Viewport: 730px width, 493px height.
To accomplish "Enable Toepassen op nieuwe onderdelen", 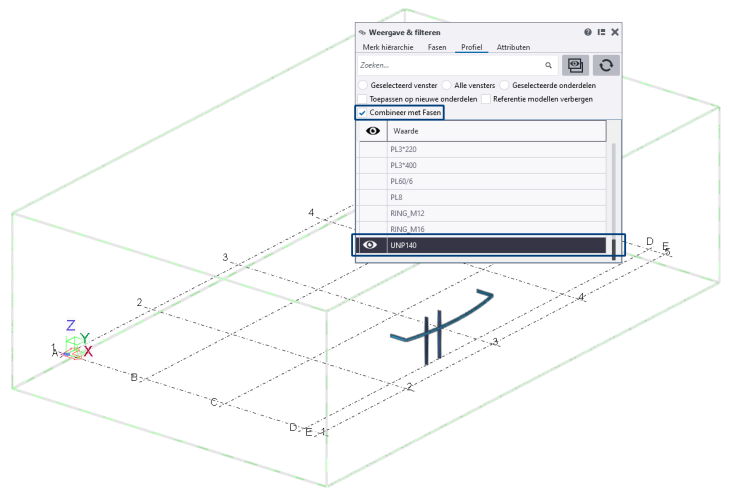I will 363,99.
